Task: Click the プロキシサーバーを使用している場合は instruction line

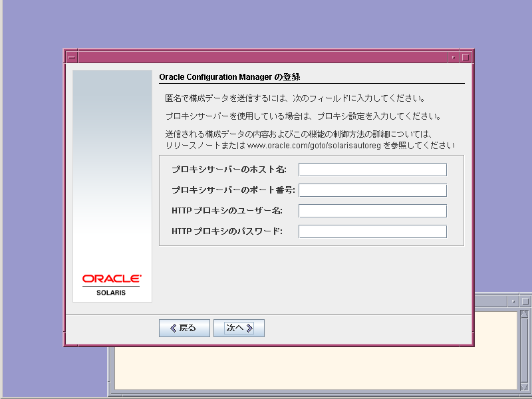Action: [303, 116]
